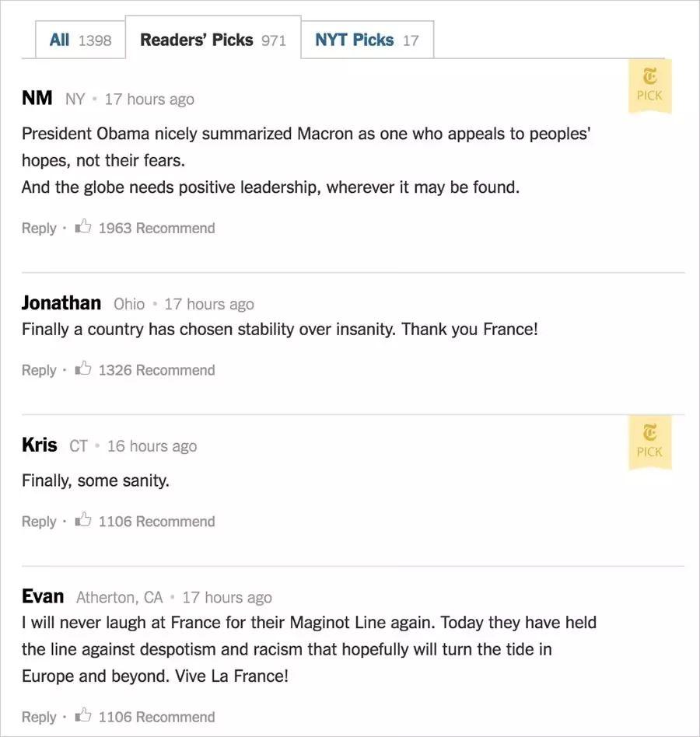Screen dimensions: 700x737
Task: Click the commenter name Kris
Action: pos(40,445)
